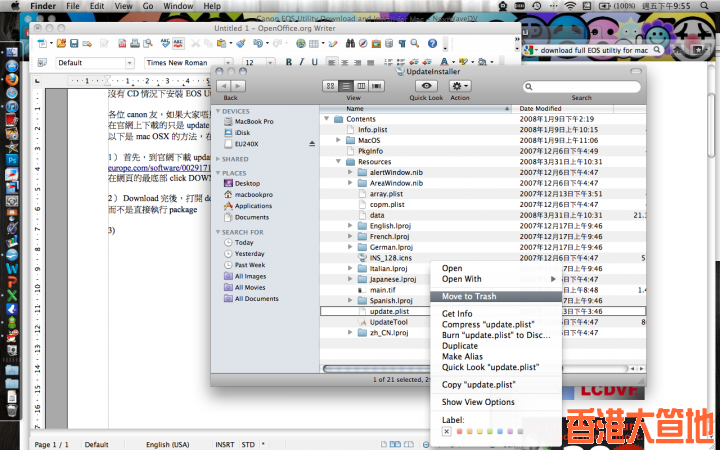Image resolution: width=720 pixels, height=450 pixels.
Task: Click the Print icon in Writer toolbar
Action: (135, 44)
